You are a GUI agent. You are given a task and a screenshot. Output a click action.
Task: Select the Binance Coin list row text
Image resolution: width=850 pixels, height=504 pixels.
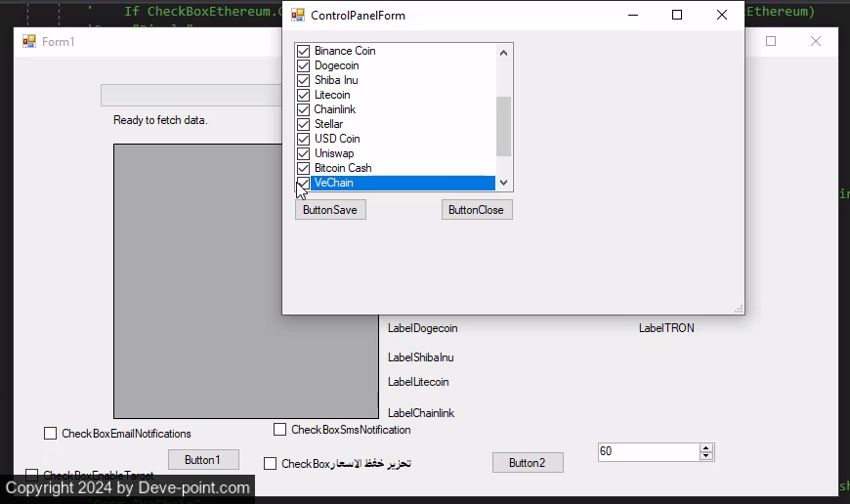click(x=345, y=51)
